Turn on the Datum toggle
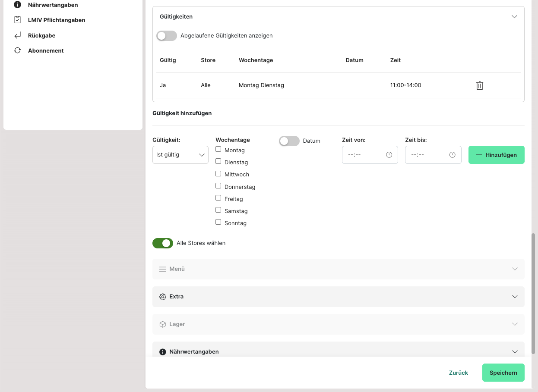 click(289, 141)
